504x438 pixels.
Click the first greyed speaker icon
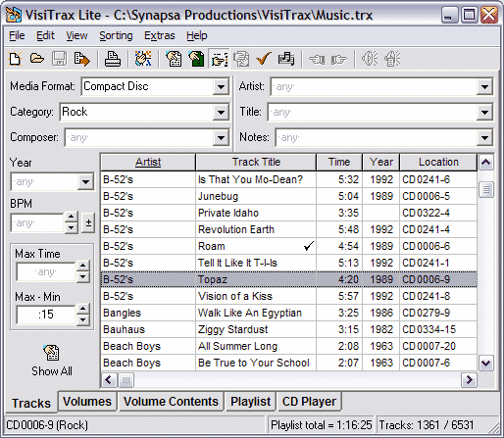(370, 59)
